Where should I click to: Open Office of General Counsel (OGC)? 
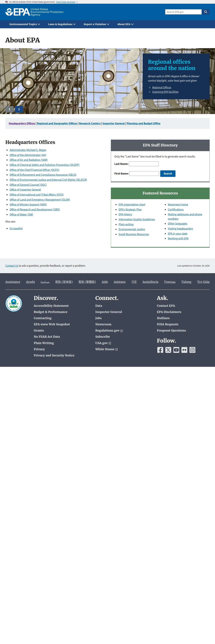(28, 185)
